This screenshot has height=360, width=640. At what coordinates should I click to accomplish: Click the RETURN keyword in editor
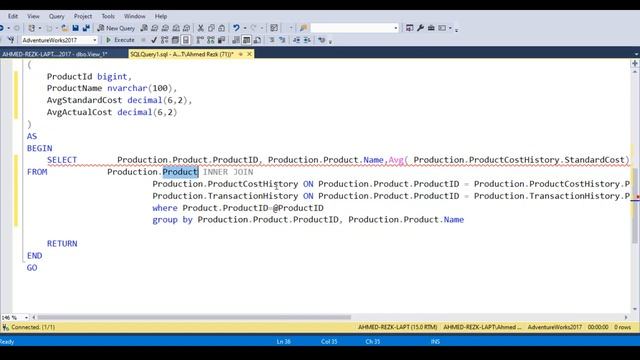62,244
